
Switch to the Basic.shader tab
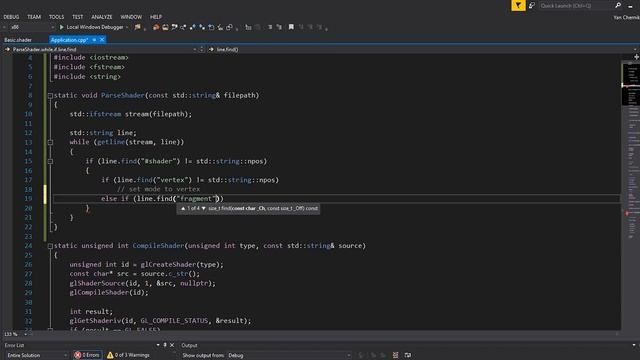[18, 40]
